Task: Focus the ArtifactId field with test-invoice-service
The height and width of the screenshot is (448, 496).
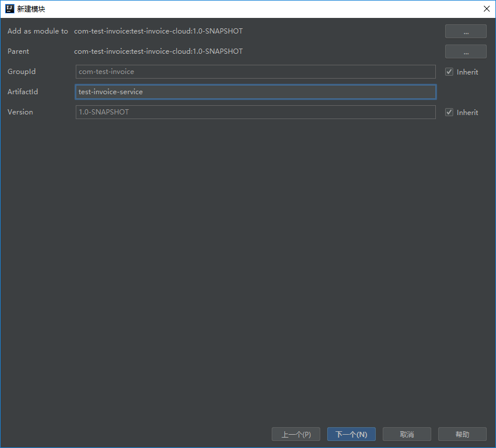Action: (x=255, y=92)
